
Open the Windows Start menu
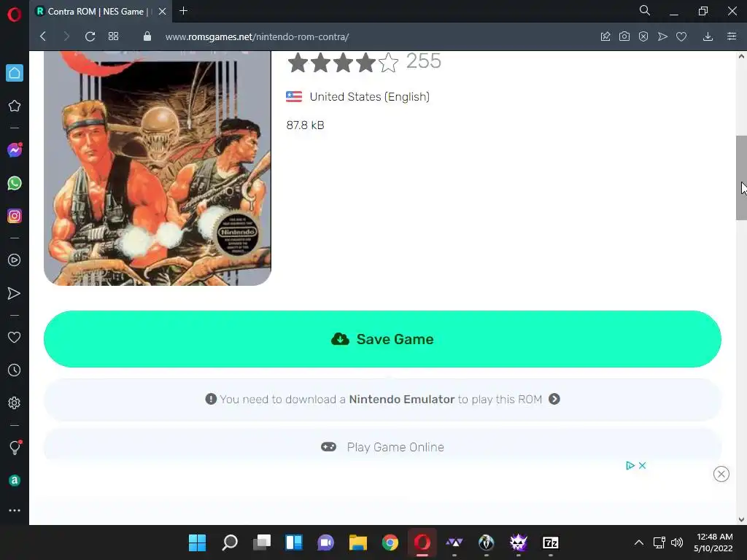point(197,542)
